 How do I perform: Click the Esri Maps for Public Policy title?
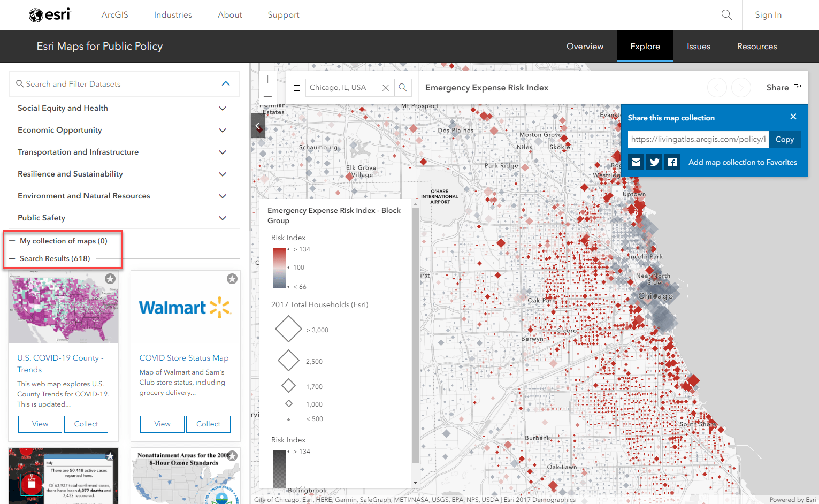99,47
